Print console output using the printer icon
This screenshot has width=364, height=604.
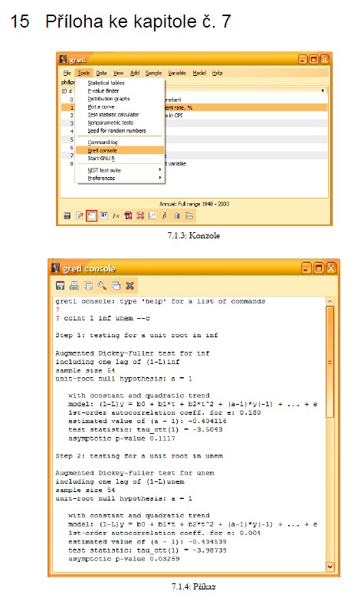(x=74, y=285)
